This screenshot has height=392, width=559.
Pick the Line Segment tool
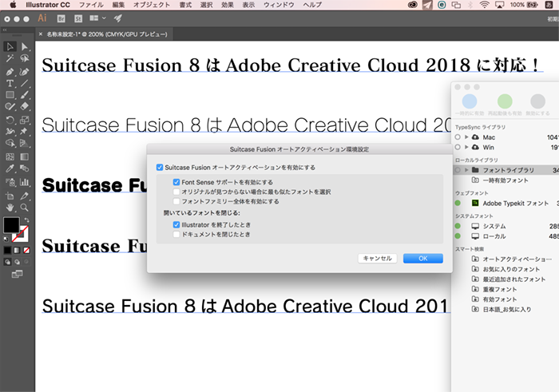tap(24, 83)
